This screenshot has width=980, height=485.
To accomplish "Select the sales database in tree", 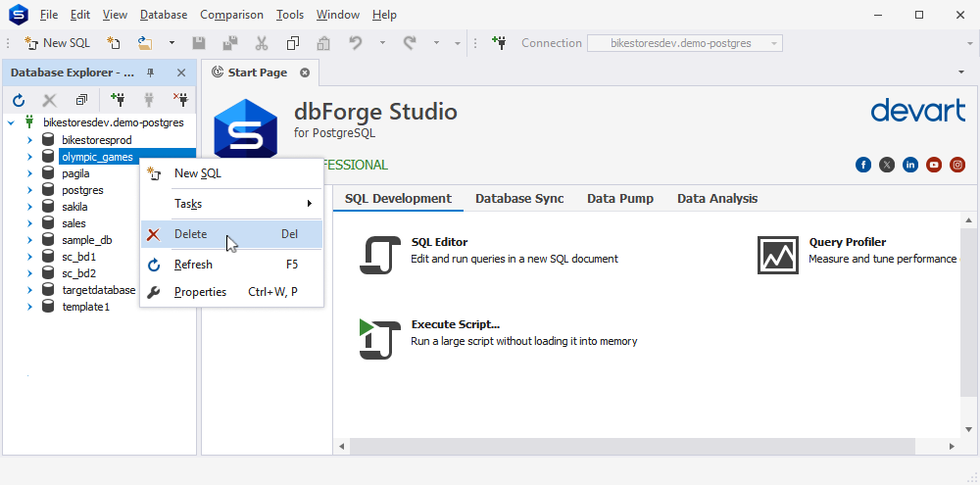I will (73, 223).
